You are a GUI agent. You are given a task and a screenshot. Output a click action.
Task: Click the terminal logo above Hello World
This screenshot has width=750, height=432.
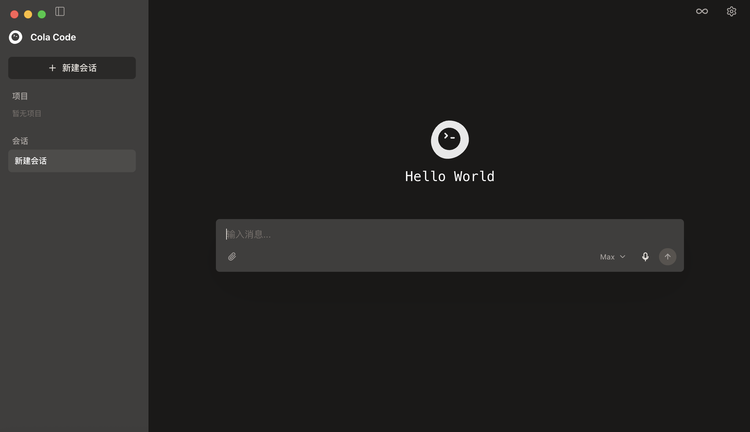tap(450, 140)
